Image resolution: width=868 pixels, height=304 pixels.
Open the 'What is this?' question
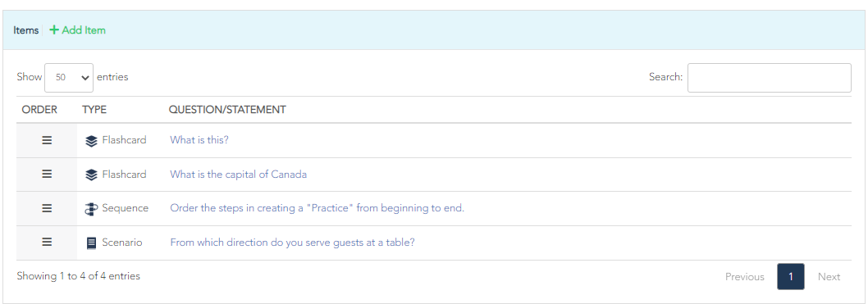tap(199, 140)
